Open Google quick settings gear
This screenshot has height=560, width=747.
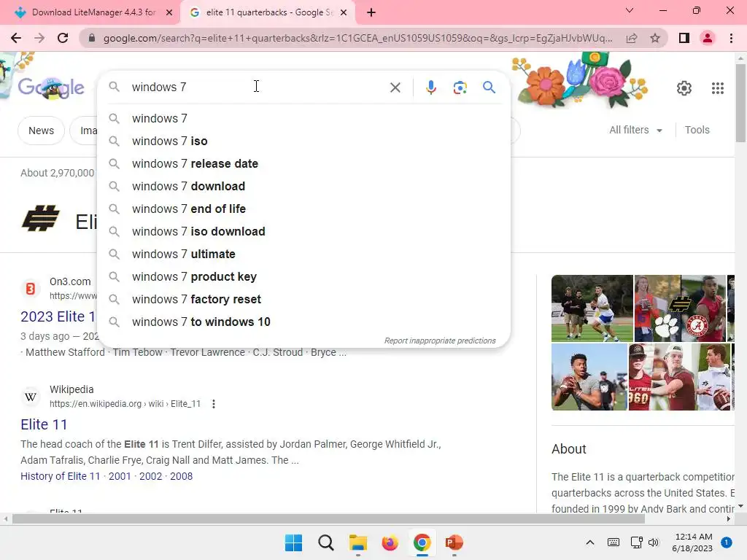click(684, 88)
